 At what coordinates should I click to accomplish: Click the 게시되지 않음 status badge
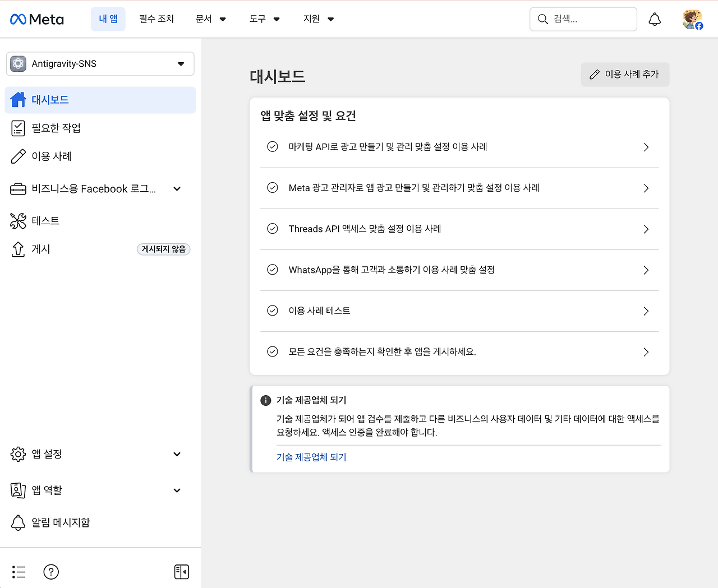pos(164,249)
